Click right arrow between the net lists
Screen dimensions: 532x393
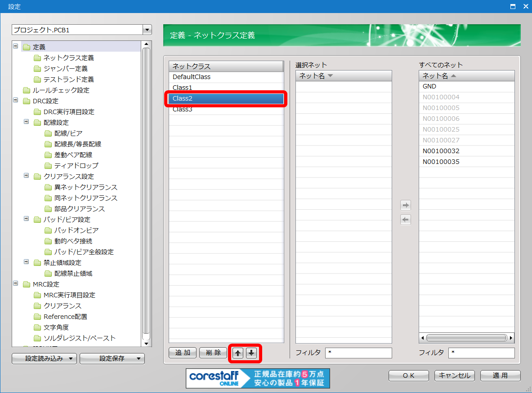(x=406, y=205)
